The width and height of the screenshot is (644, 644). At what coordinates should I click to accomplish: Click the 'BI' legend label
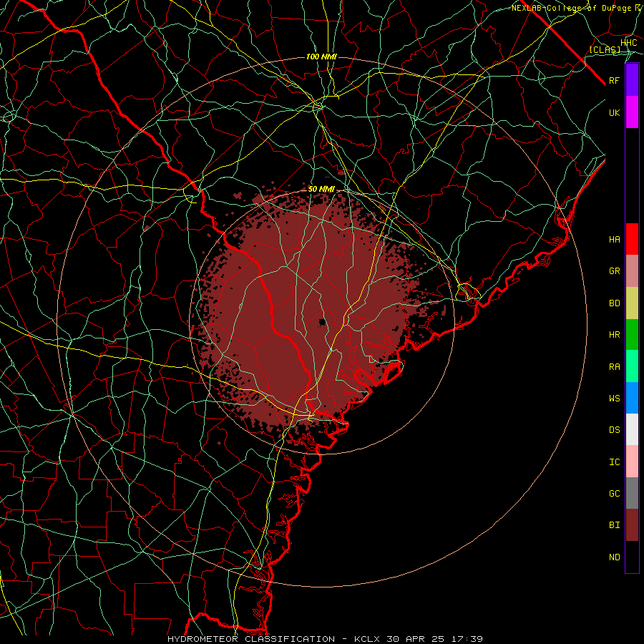coord(615,525)
